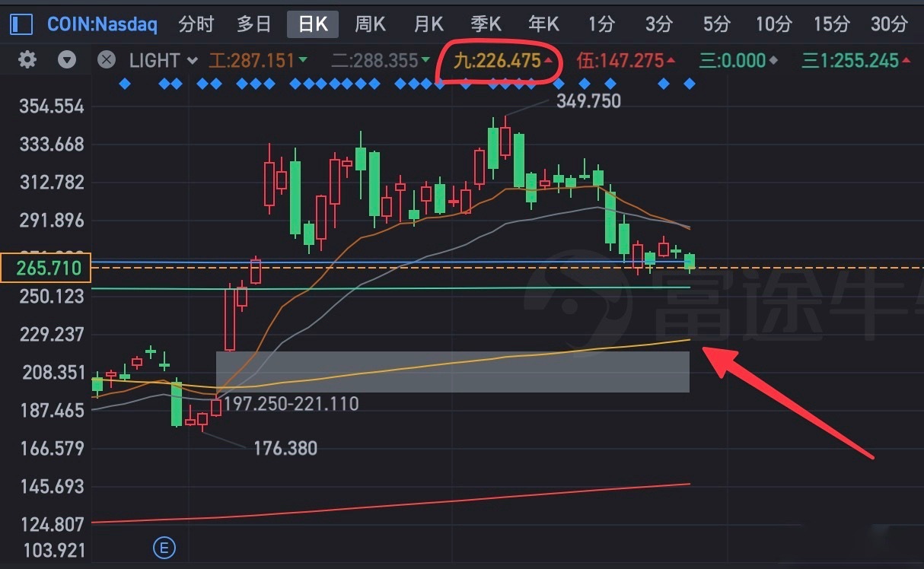The width and height of the screenshot is (924, 569).
Task: Click the 伍:147.275 indicator value
Action: coord(626,61)
